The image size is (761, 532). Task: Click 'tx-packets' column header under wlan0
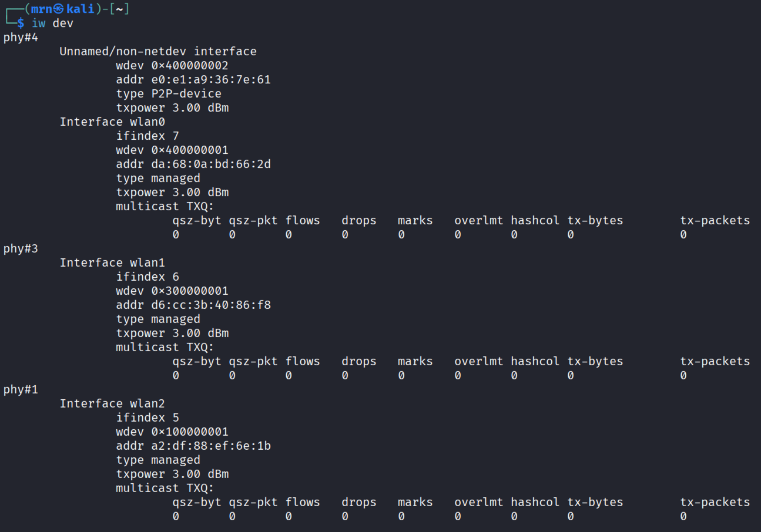click(715, 221)
